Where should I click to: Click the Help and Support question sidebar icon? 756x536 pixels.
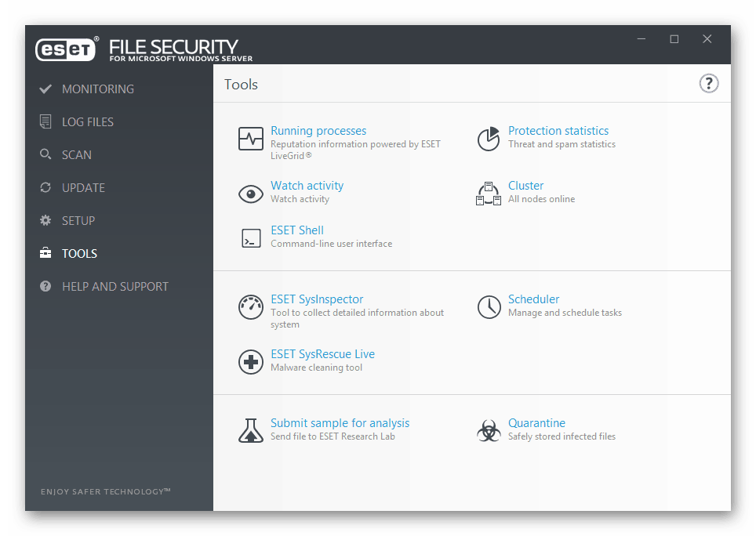tap(45, 286)
